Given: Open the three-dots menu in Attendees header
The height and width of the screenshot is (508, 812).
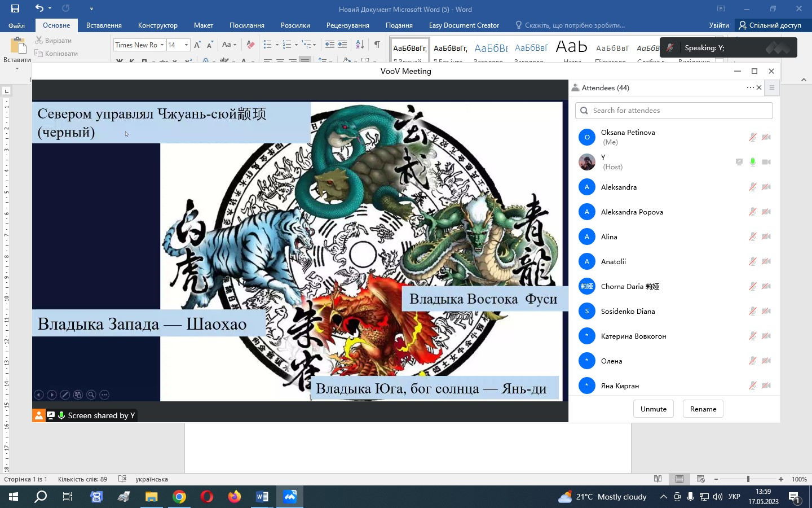Looking at the screenshot, I should 750,87.
